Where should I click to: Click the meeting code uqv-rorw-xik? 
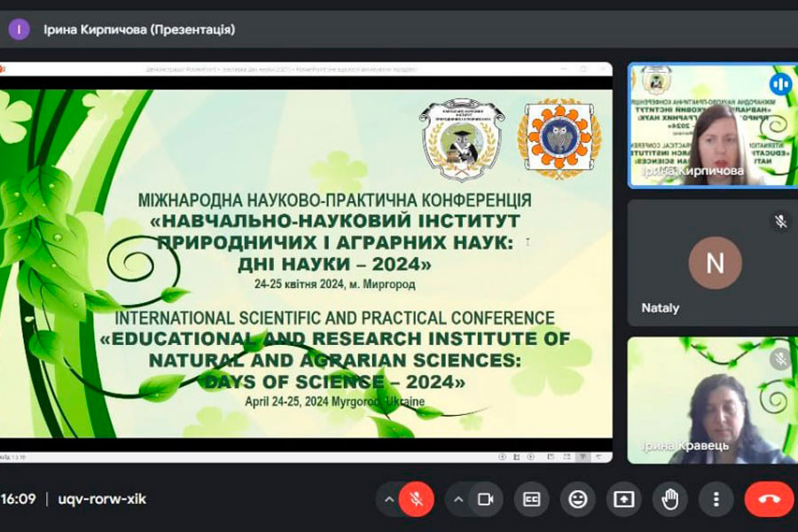click(x=102, y=499)
